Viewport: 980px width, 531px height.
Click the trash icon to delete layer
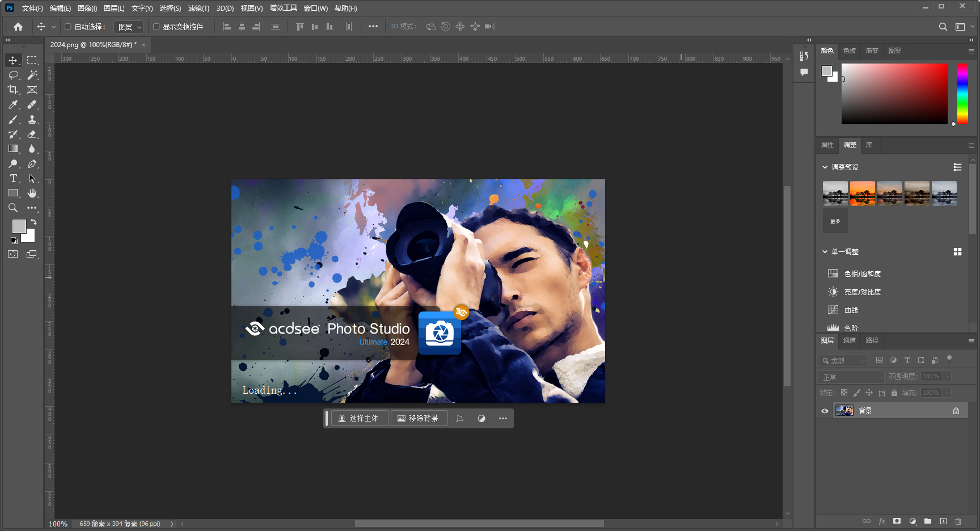[x=958, y=521]
